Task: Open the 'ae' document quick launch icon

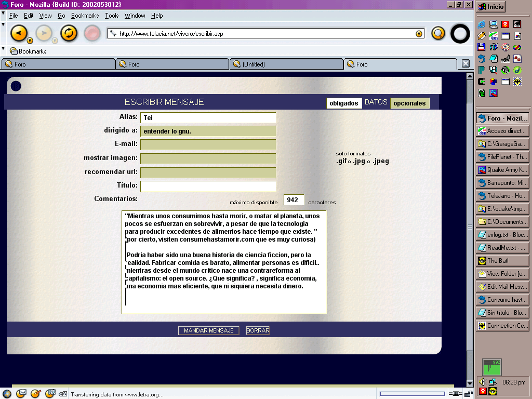Action: point(517,59)
